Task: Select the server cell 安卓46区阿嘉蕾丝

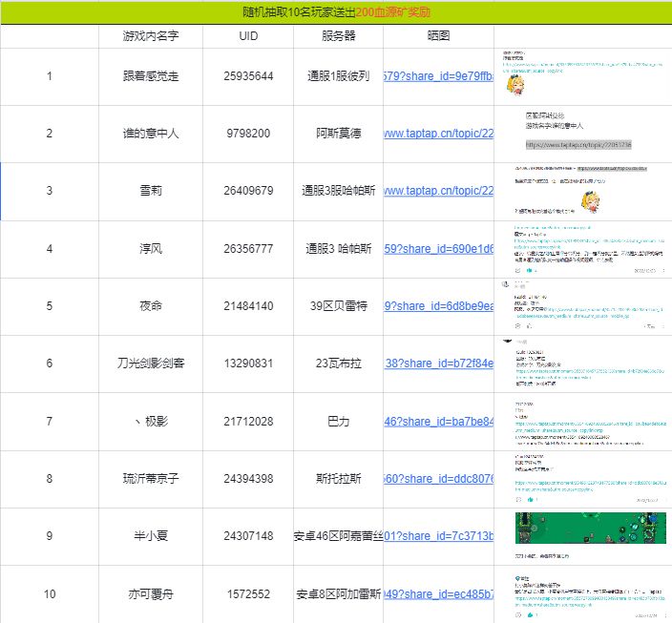Action: point(339,536)
